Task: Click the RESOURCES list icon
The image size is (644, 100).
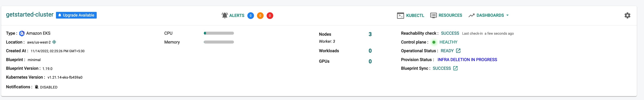Action: tap(433, 15)
